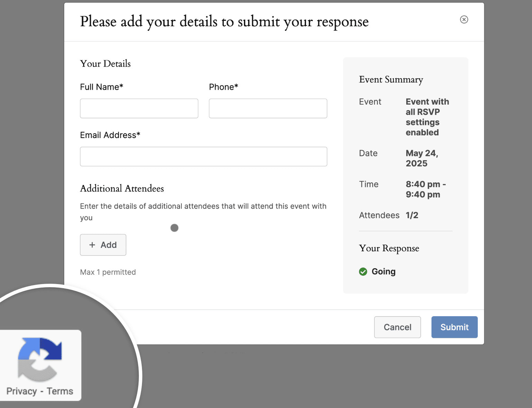Select the 'Max 1 permitted' text
532x408 pixels.
(x=108, y=272)
